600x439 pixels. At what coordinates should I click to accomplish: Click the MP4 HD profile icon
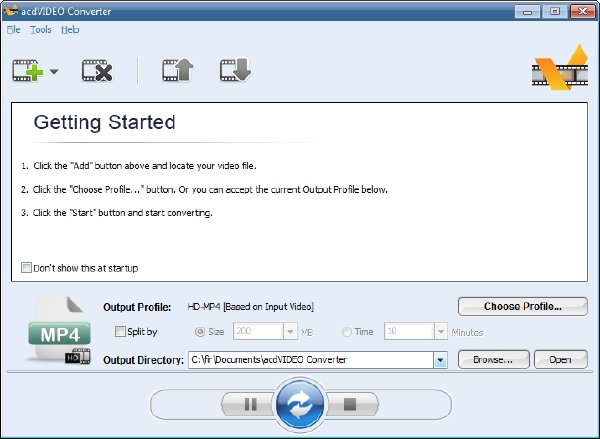(x=59, y=330)
